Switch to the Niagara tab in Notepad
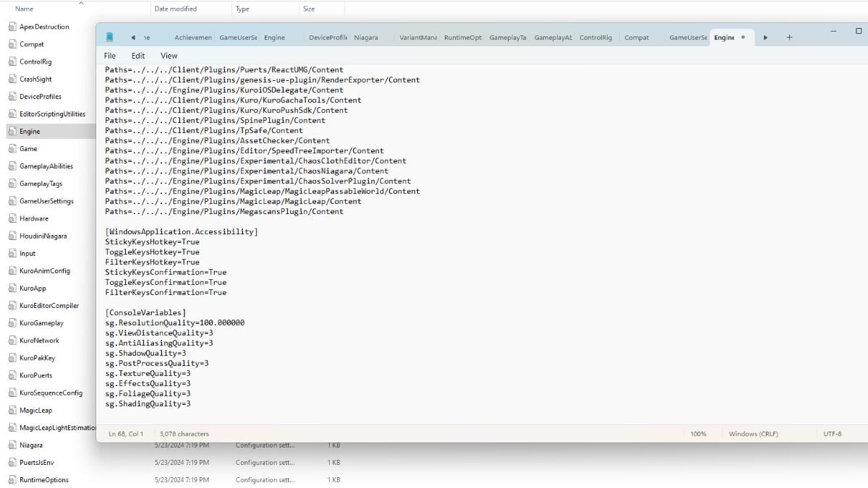868x488 pixels. tap(366, 38)
